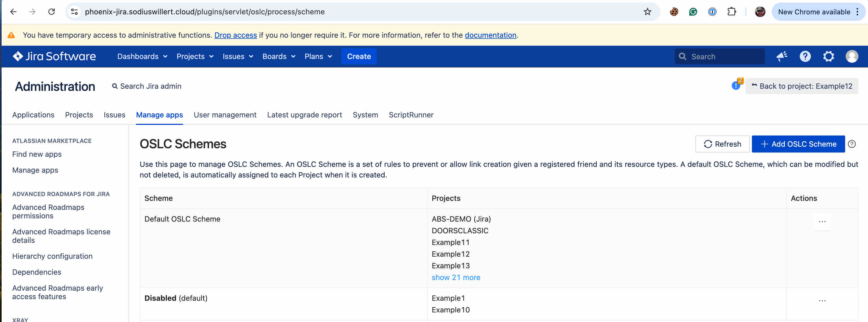Click Add OSLC Scheme button

(x=798, y=144)
